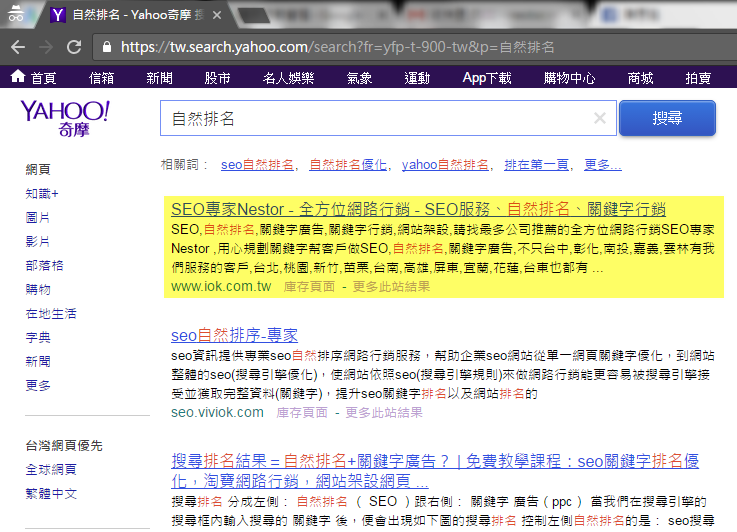Open 庫存頁面 for seo.viviok.com result
Screen dimensions: 737x532
(x=302, y=412)
